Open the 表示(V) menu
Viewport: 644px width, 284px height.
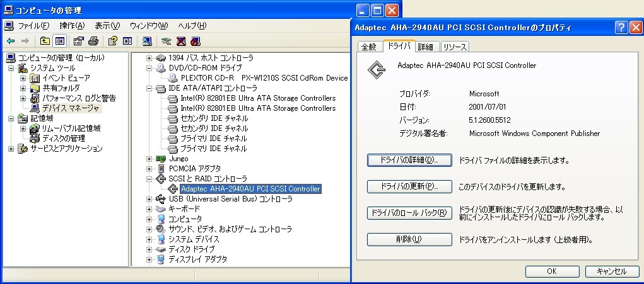coord(107,26)
